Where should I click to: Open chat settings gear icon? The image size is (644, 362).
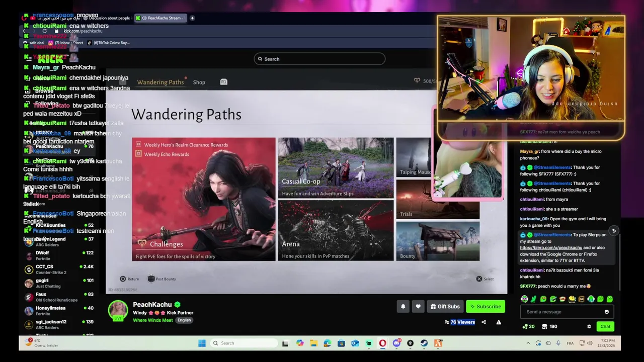coord(589,326)
